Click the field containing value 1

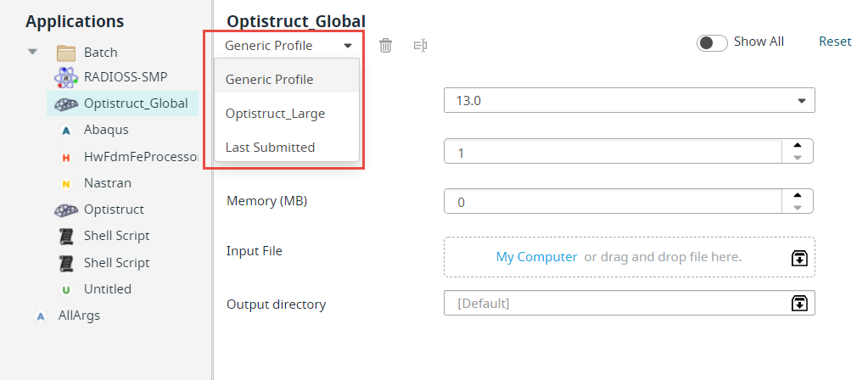tap(613, 151)
